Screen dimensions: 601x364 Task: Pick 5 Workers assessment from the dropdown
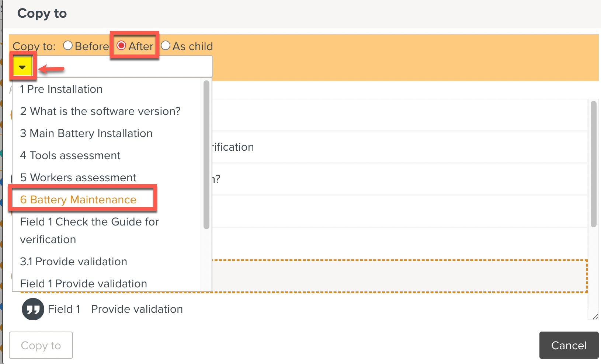pyautogui.click(x=78, y=178)
